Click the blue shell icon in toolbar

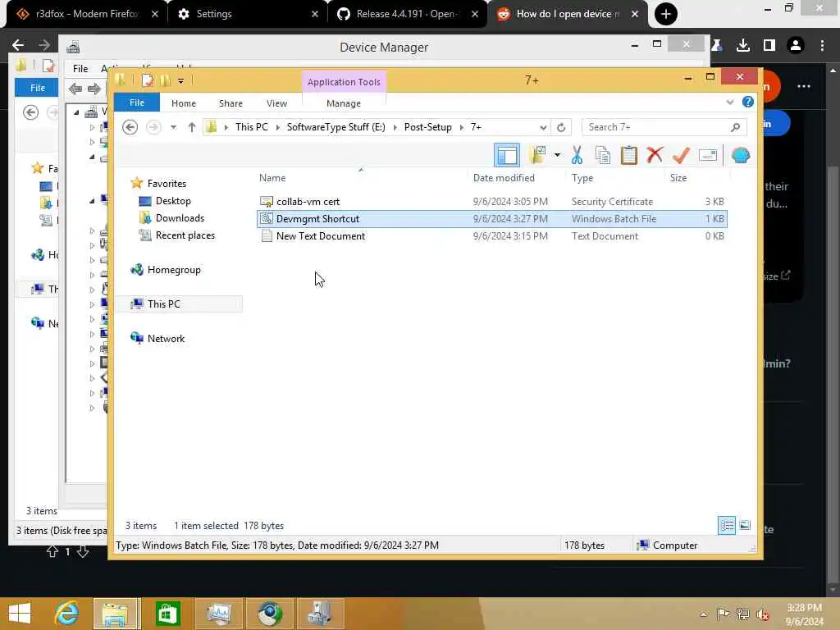741,155
